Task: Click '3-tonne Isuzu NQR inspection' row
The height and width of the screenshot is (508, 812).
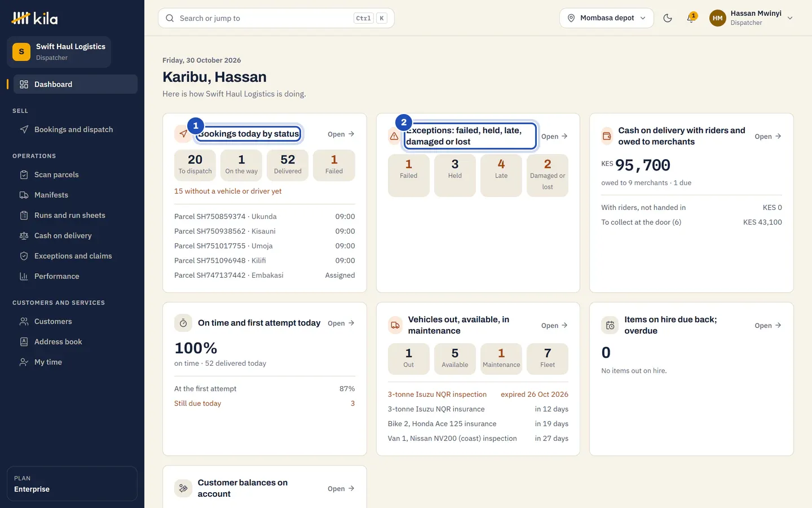Action: pyautogui.click(x=478, y=394)
